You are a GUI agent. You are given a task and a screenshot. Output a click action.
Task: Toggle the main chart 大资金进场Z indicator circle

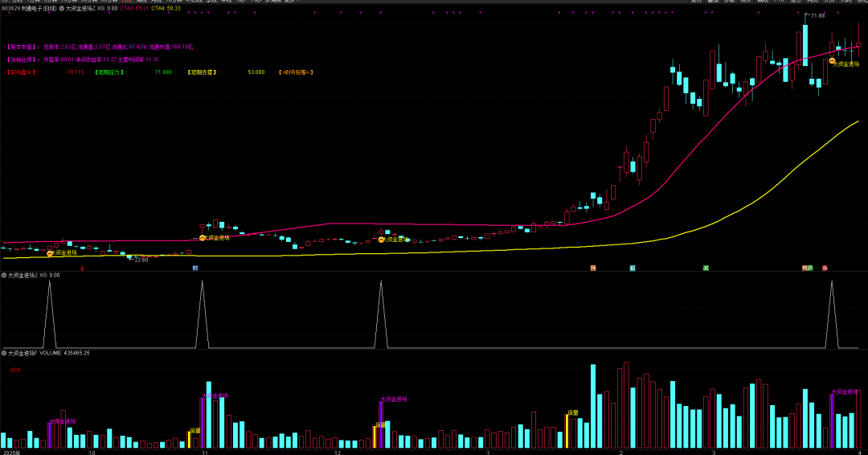(x=62, y=8)
